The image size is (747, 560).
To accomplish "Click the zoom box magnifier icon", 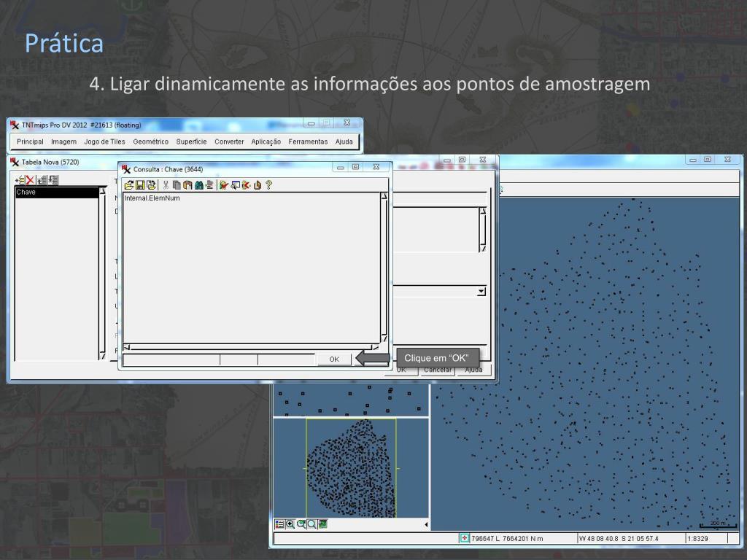I will click(x=311, y=524).
